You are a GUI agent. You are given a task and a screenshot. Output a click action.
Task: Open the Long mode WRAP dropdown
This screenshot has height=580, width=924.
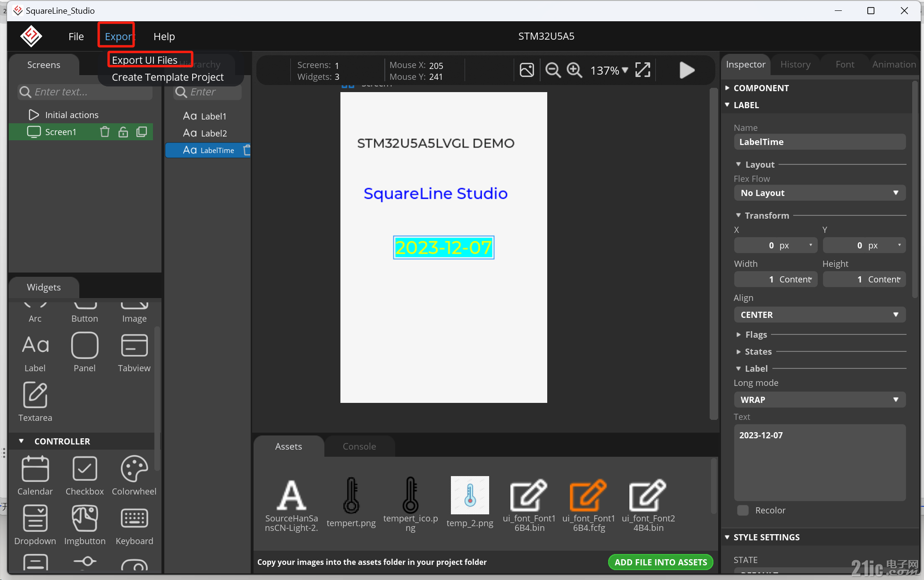(820, 400)
